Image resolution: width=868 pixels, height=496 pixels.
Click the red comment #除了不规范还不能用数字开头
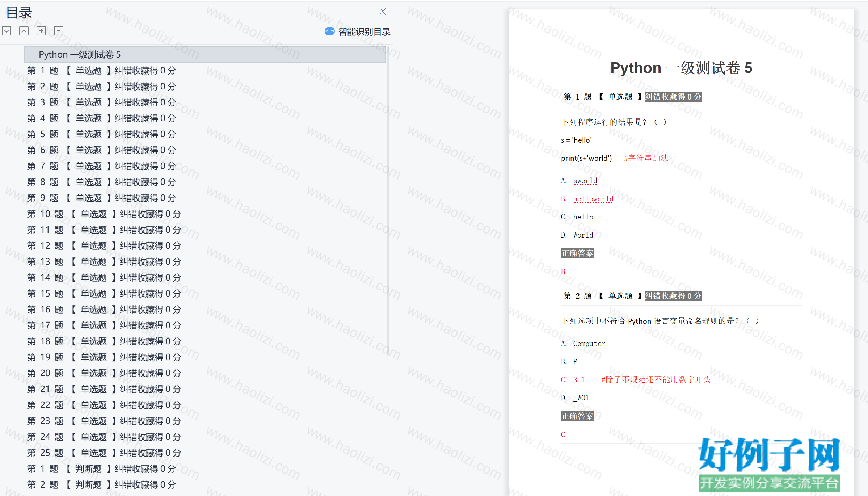pyautogui.click(x=656, y=379)
